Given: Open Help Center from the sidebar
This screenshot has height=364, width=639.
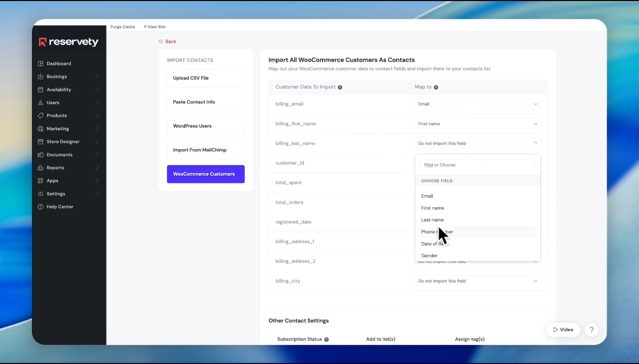Looking at the screenshot, I should click(60, 207).
